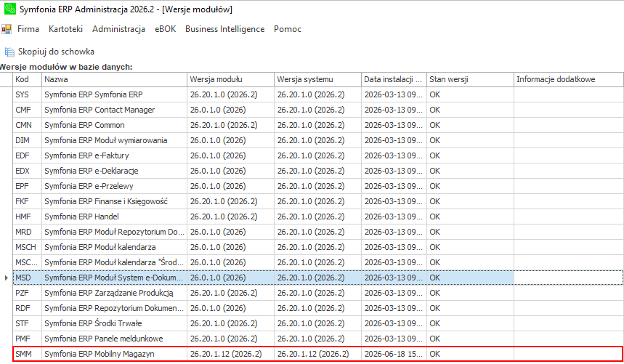
Task: Click the OK status in SYS row
Action: (471, 94)
